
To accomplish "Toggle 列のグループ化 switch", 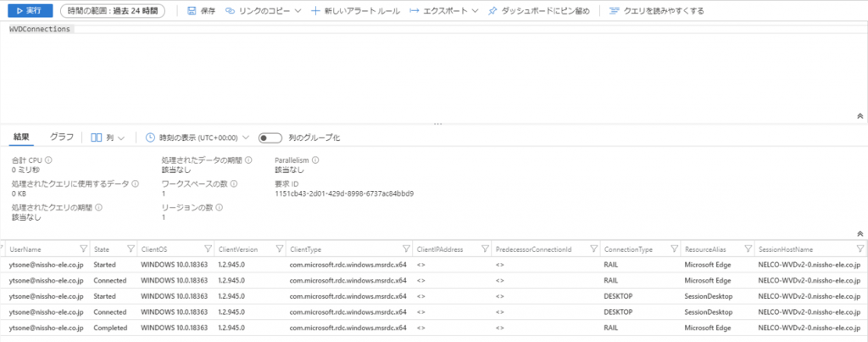I will point(270,137).
